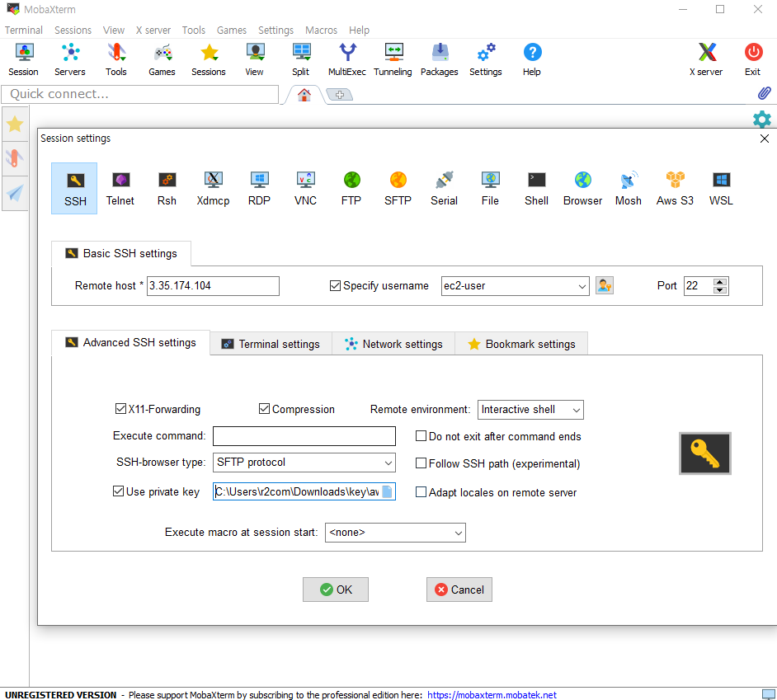Select the Shell session type
The width and height of the screenshot is (777, 700).
[x=537, y=189]
